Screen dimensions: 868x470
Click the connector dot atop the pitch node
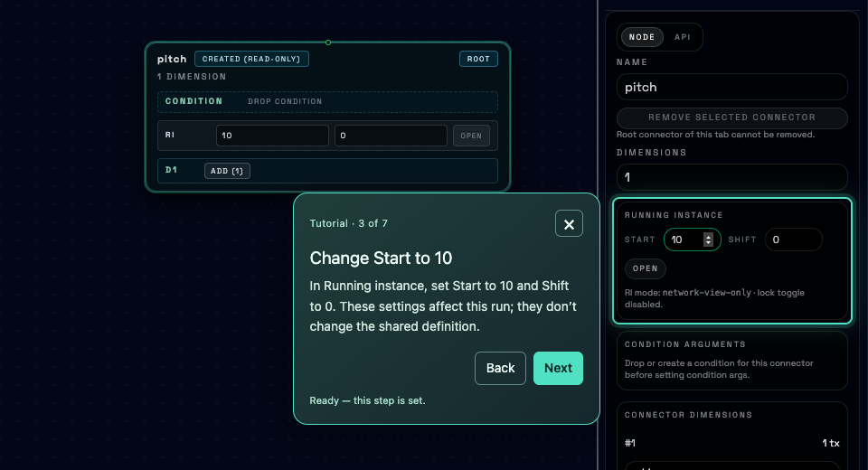tap(328, 42)
